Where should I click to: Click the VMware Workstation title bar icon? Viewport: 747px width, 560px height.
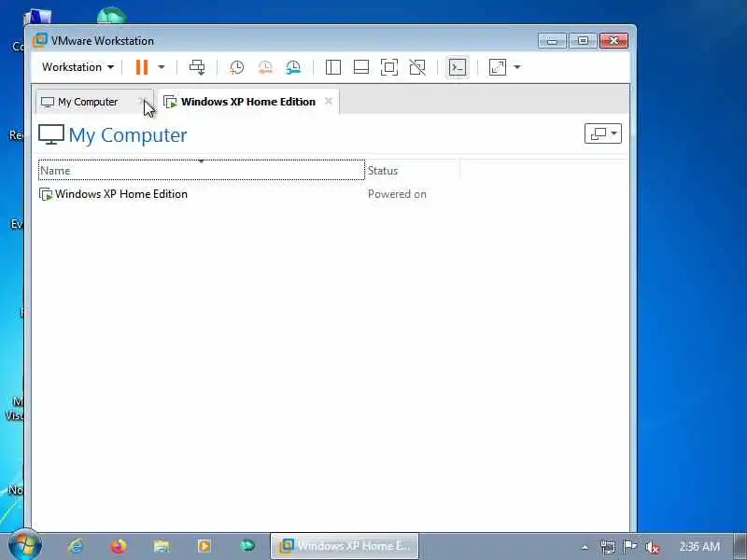pos(40,40)
